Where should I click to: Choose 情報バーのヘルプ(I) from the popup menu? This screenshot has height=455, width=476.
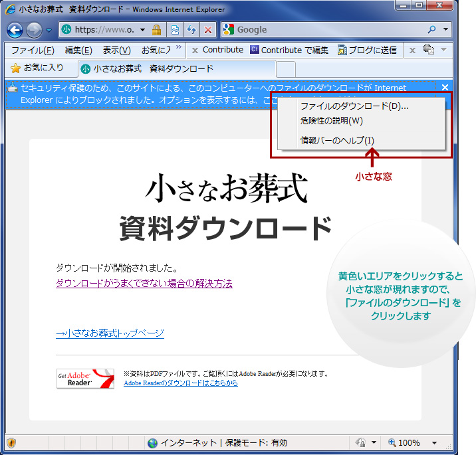pyautogui.click(x=361, y=140)
